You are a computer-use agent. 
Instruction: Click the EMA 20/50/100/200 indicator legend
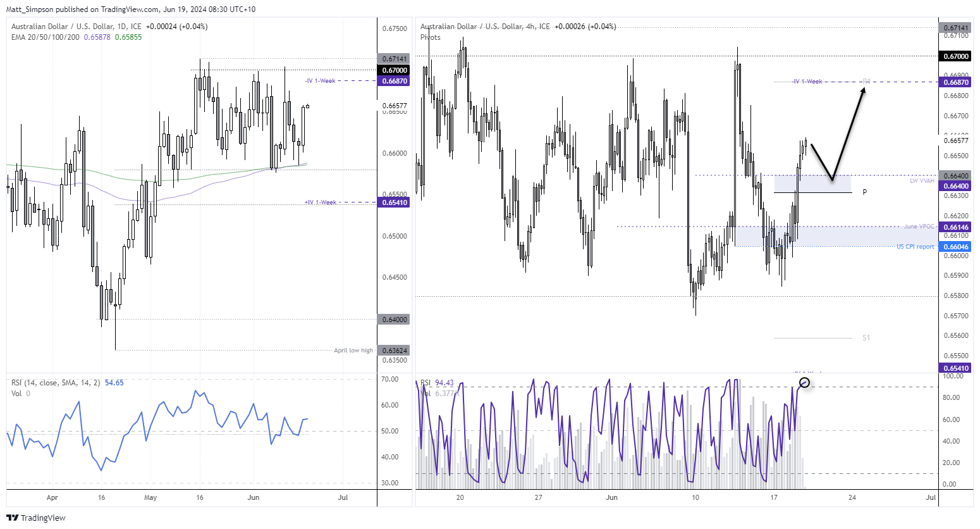[46, 37]
